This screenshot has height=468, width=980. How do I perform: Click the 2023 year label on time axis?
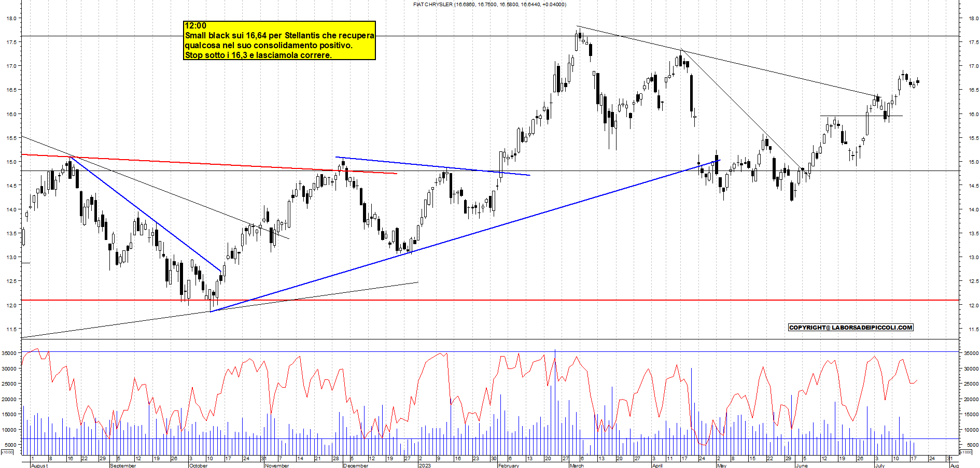[425, 465]
